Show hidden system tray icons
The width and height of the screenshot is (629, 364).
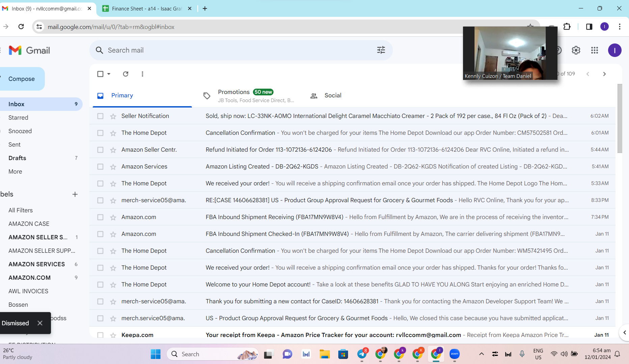pyautogui.click(x=482, y=354)
